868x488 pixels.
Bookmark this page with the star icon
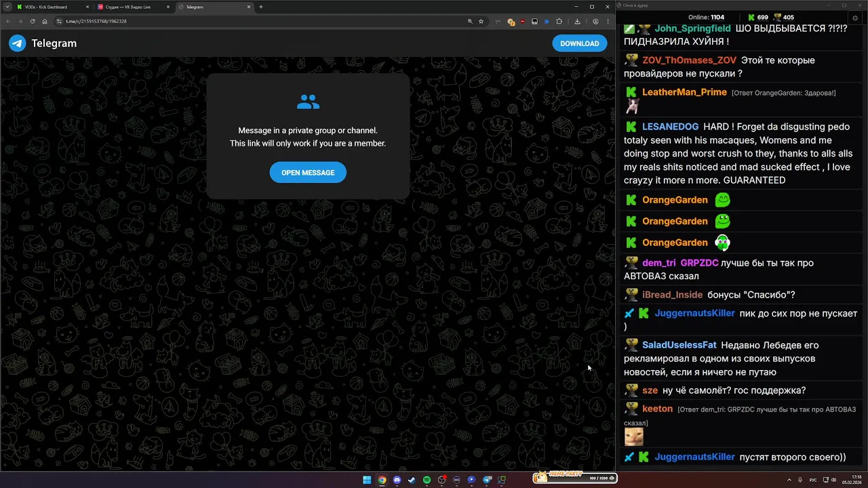(x=481, y=21)
